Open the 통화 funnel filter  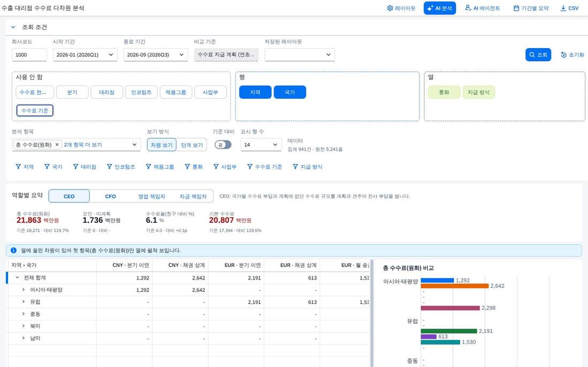coord(187,167)
